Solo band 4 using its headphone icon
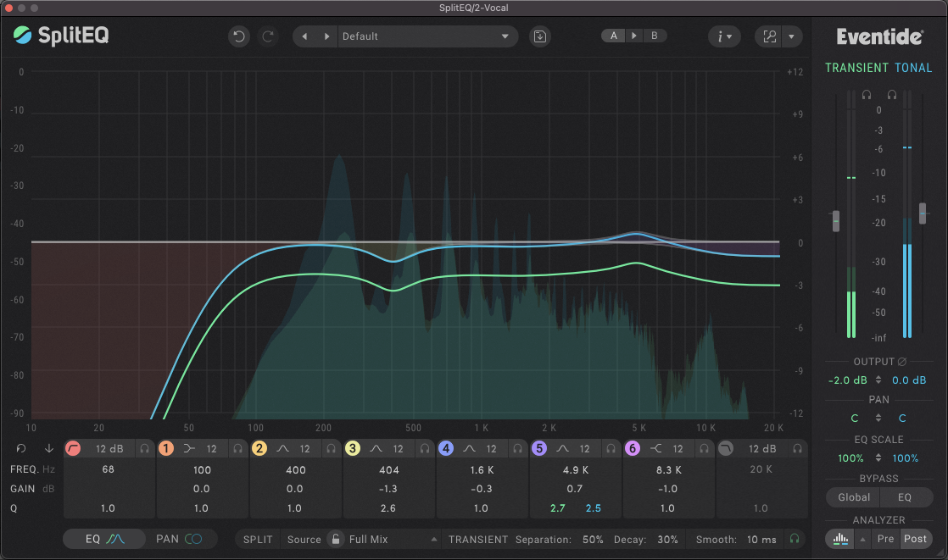 tap(517, 448)
